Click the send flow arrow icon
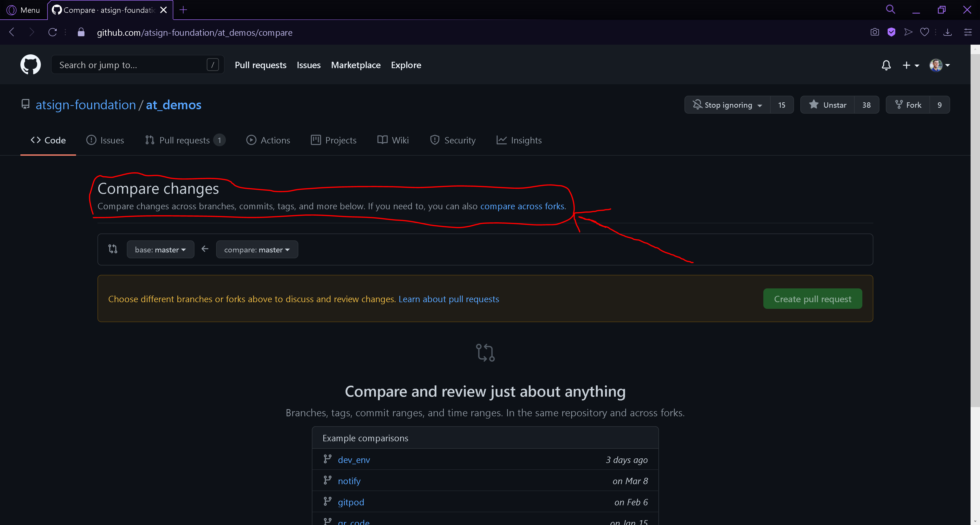This screenshot has height=525, width=980. point(908,32)
